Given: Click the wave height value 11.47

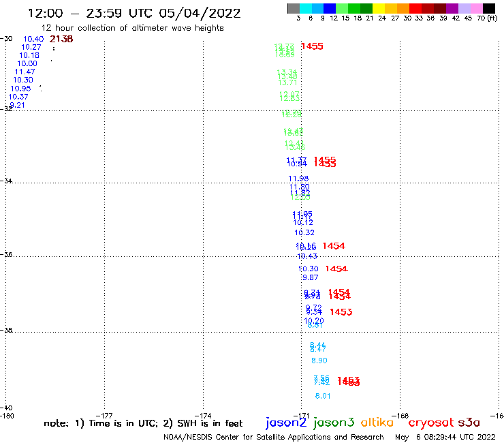Looking at the screenshot, I should coord(25,72).
